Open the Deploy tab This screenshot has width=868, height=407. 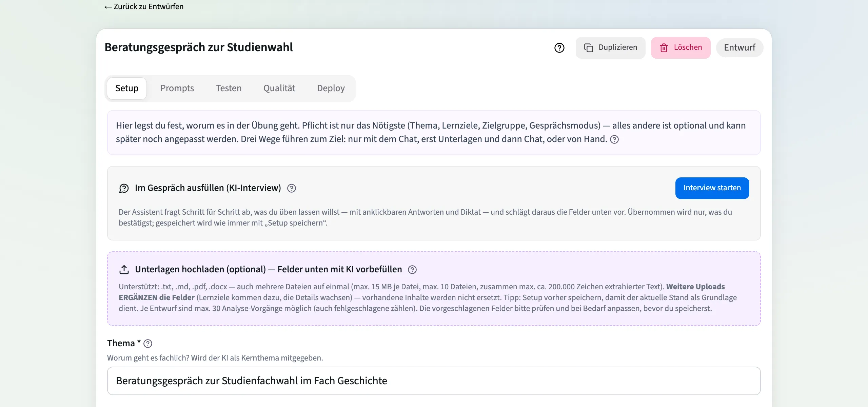click(331, 88)
